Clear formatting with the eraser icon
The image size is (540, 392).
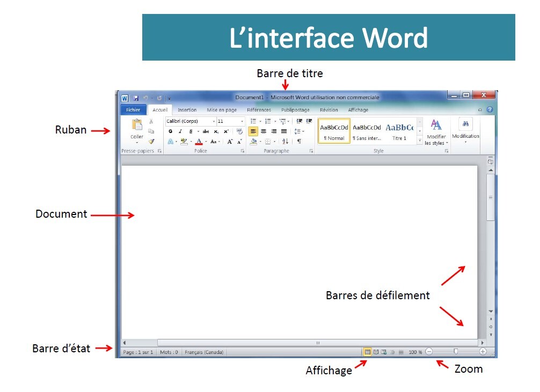coord(239,131)
